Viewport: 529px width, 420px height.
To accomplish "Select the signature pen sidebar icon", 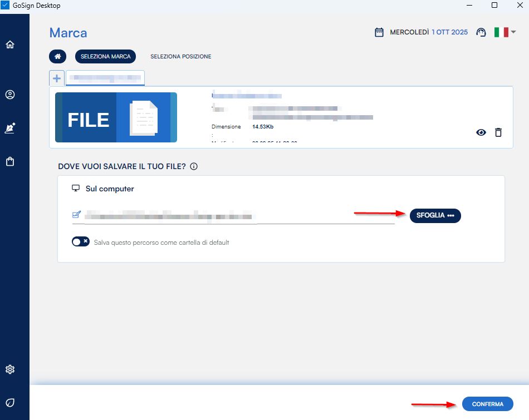I will pyautogui.click(x=10, y=129).
